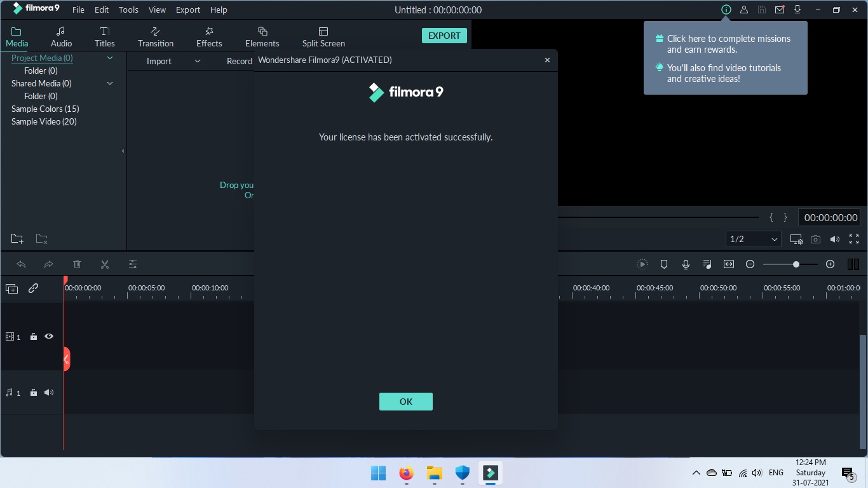Mute audio track 1 speaker icon

pos(49,393)
